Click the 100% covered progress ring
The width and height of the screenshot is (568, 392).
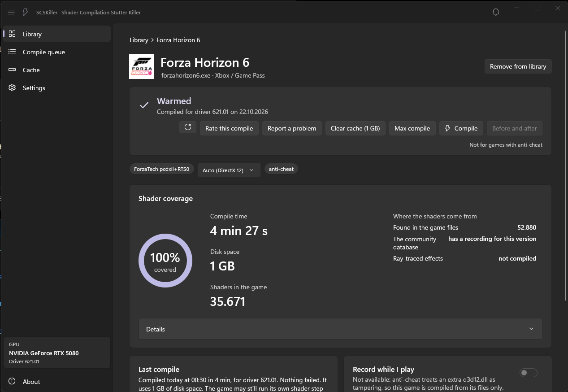tap(165, 261)
